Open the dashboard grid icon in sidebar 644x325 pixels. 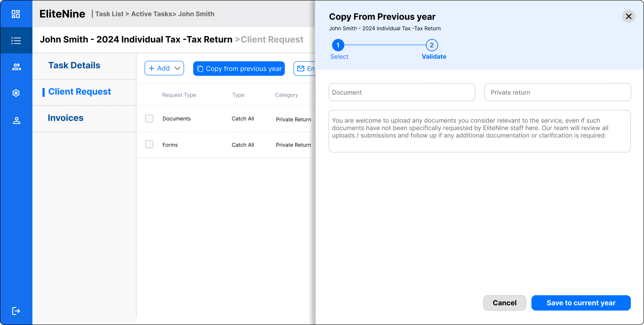pyautogui.click(x=16, y=14)
